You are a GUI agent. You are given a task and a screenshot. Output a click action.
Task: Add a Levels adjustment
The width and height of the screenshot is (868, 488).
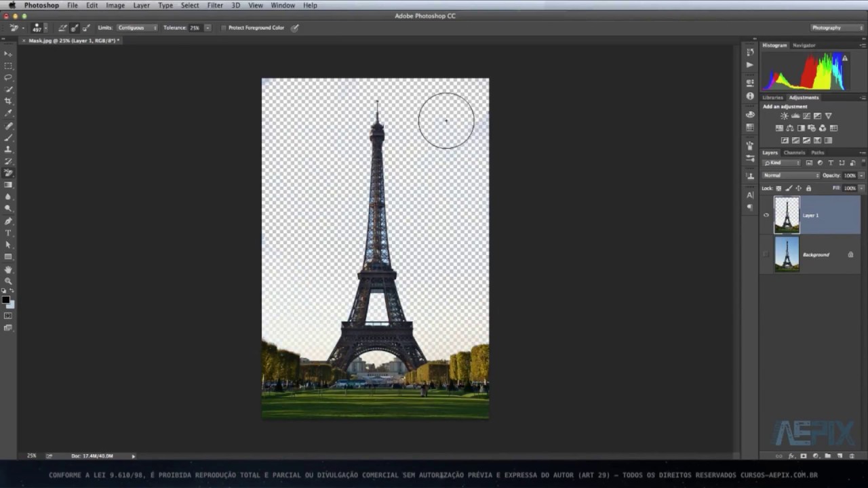[x=795, y=116]
